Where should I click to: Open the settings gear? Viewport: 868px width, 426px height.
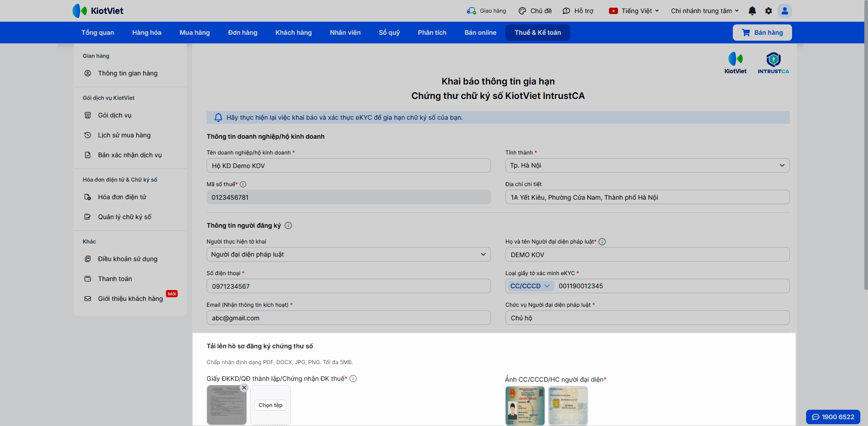769,11
